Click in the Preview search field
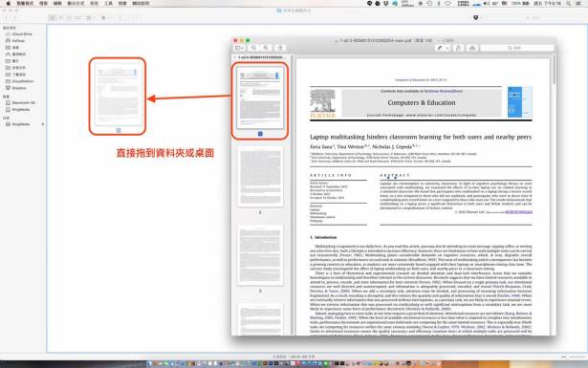Image resolution: width=588 pixels, height=368 pixels. click(516, 48)
